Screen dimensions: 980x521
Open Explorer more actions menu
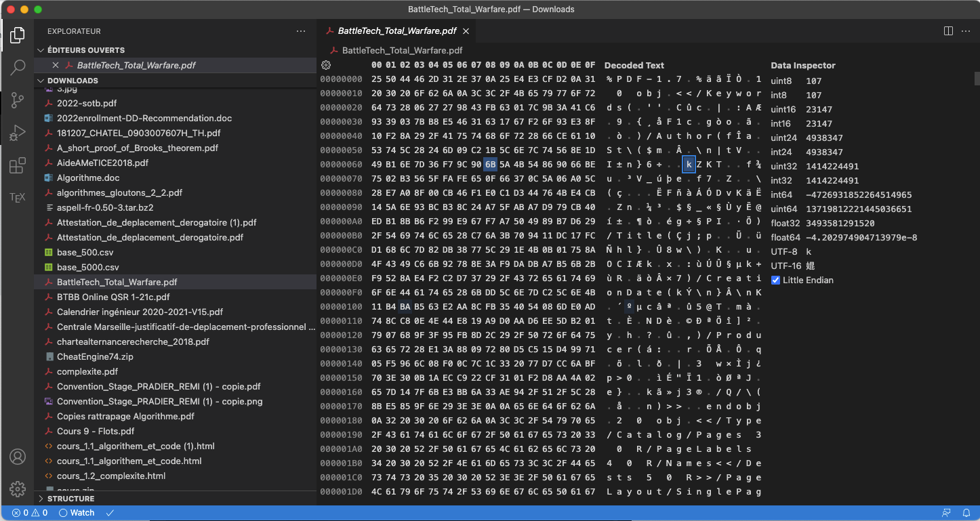click(x=301, y=31)
